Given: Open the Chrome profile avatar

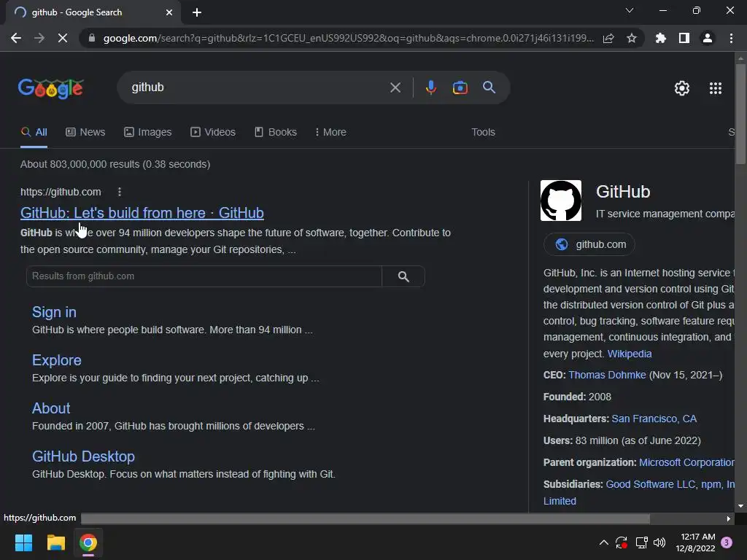Looking at the screenshot, I should [x=708, y=38].
